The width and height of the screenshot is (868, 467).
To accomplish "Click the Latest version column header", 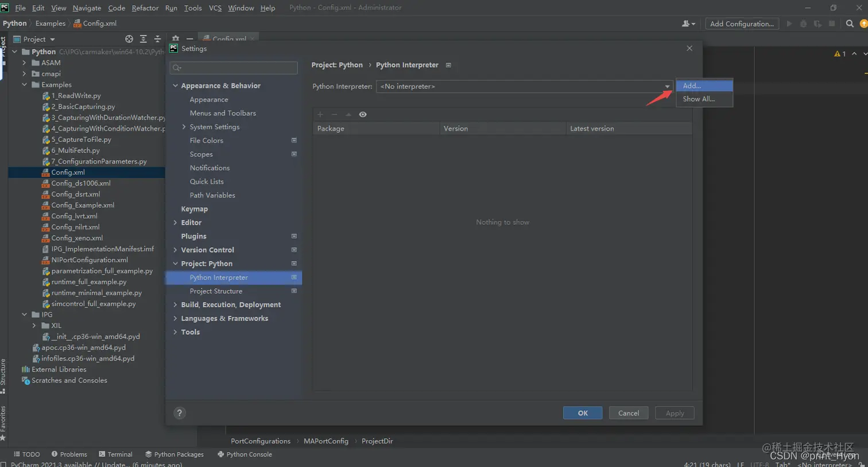I will 629,129.
